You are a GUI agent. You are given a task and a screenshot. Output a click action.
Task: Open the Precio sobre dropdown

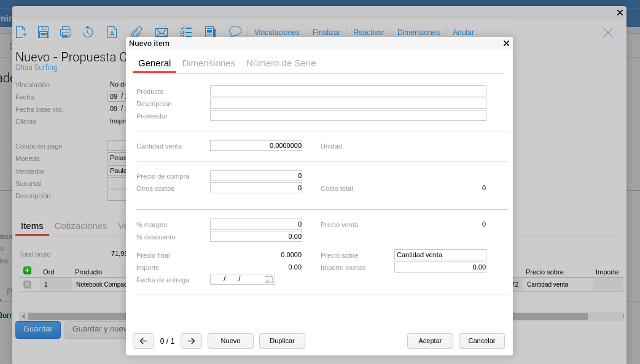(440, 255)
